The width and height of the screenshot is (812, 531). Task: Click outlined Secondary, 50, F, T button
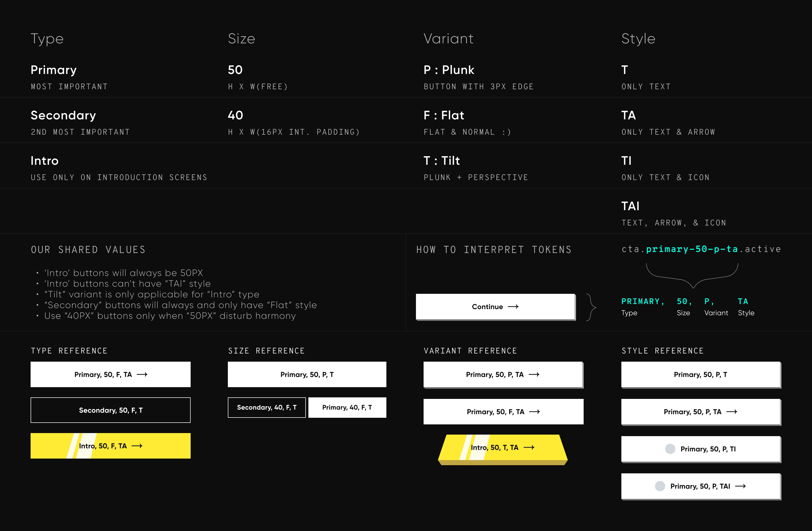point(110,410)
